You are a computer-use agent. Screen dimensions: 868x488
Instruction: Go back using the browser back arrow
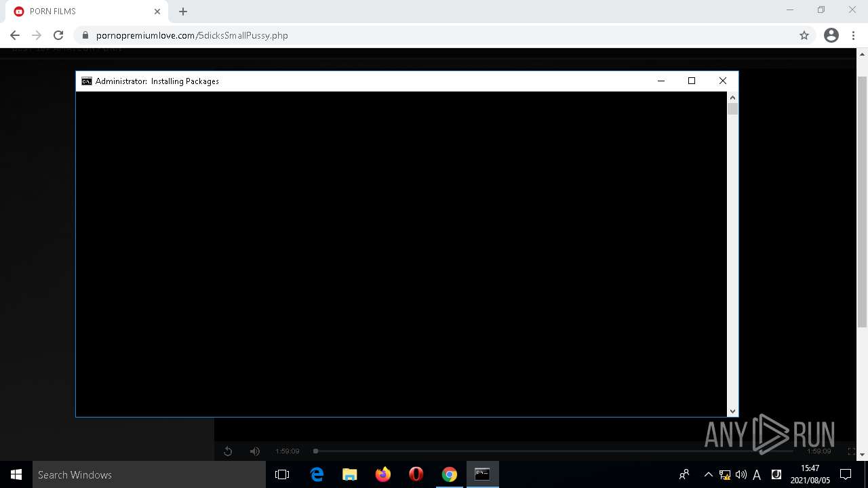pos(15,35)
